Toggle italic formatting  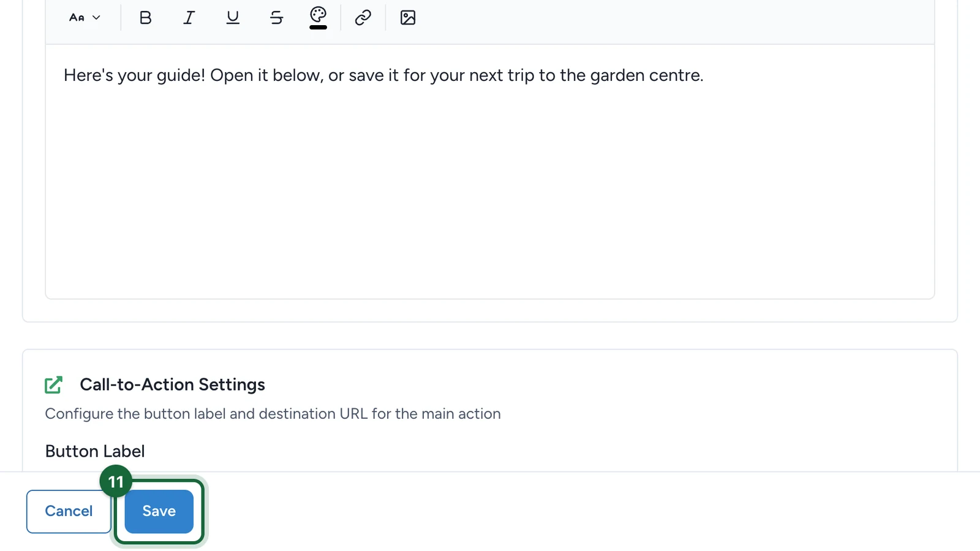189,18
